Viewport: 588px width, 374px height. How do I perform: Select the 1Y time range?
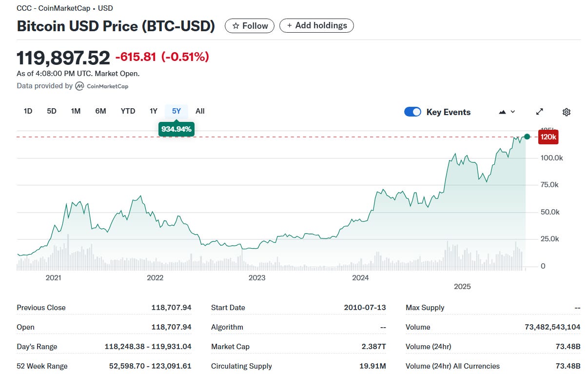pos(154,111)
